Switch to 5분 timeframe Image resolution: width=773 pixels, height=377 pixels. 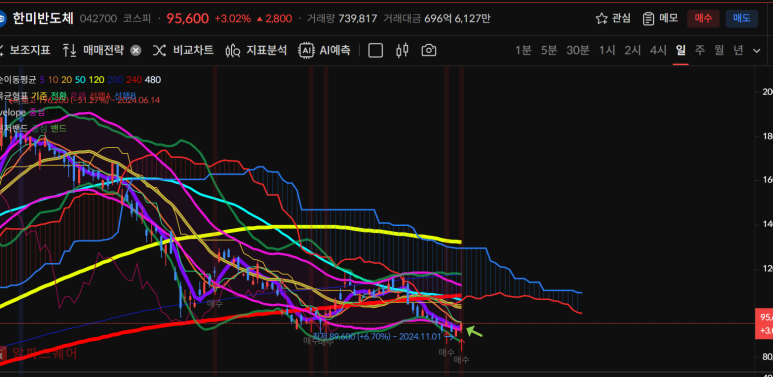pos(549,50)
